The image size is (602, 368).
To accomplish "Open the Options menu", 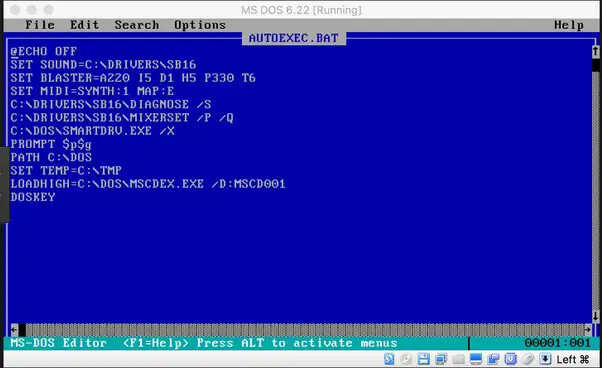I will [200, 25].
